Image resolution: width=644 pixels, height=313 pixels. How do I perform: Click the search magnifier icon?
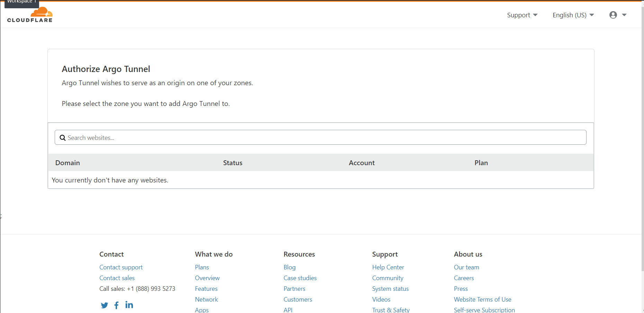pyautogui.click(x=63, y=137)
